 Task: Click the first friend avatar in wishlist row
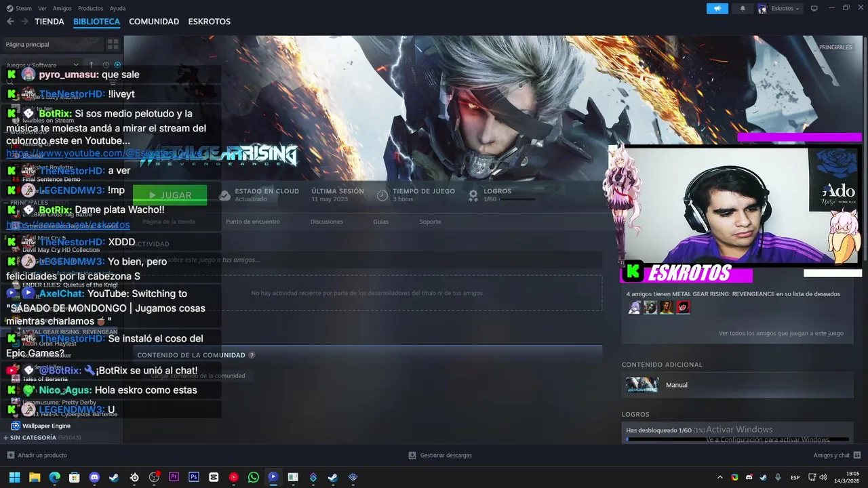[x=634, y=308]
